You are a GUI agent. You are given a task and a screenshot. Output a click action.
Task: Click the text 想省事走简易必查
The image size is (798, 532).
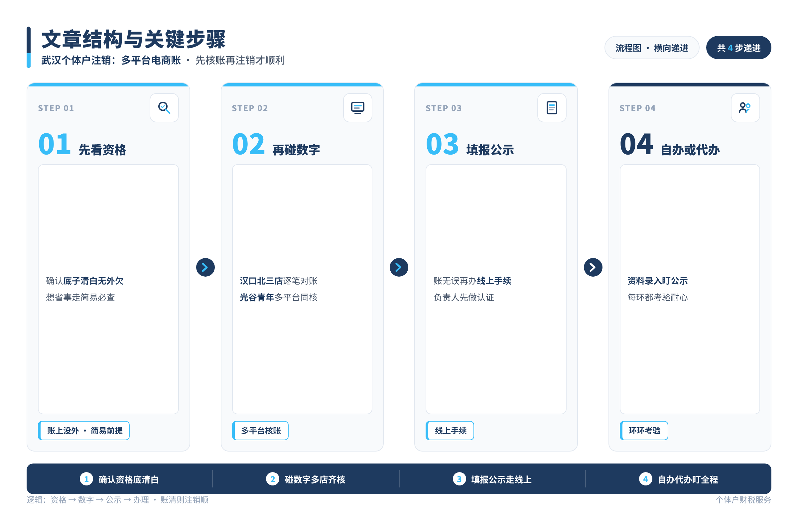tap(80, 298)
